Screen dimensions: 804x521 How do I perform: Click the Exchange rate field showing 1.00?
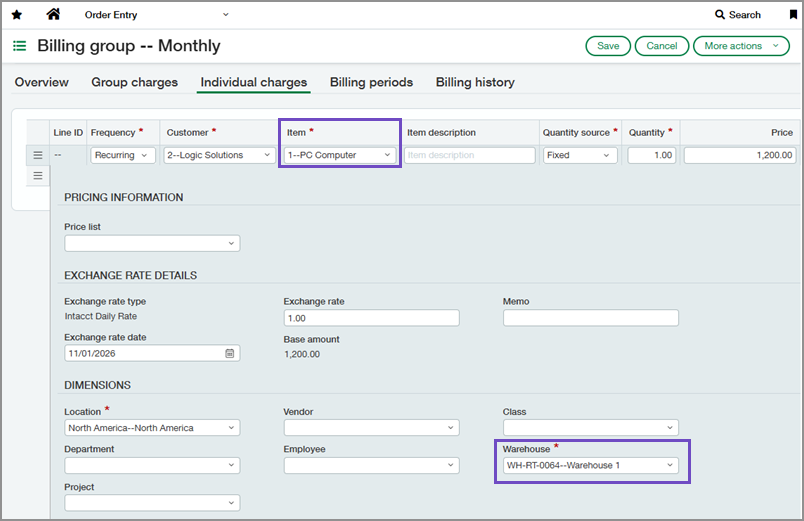[371, 318]
